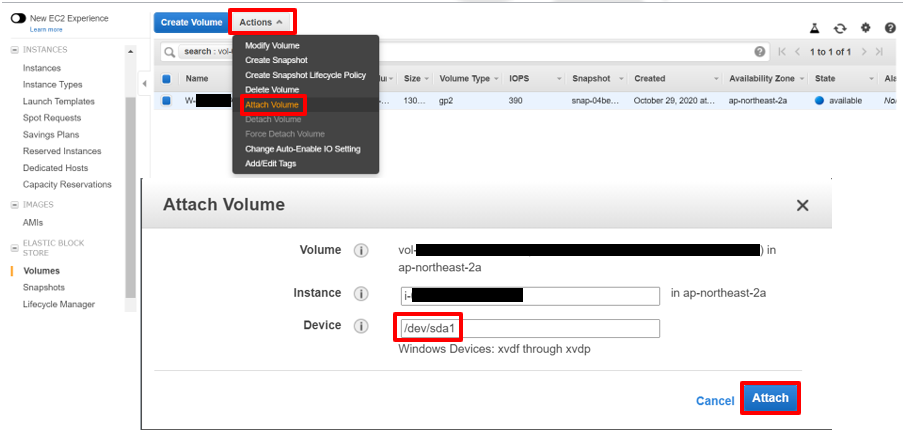Screen dimensions: 903x432
Task: Go to Launch Templates
Action: pyautogui.click(x=59, y=101)
